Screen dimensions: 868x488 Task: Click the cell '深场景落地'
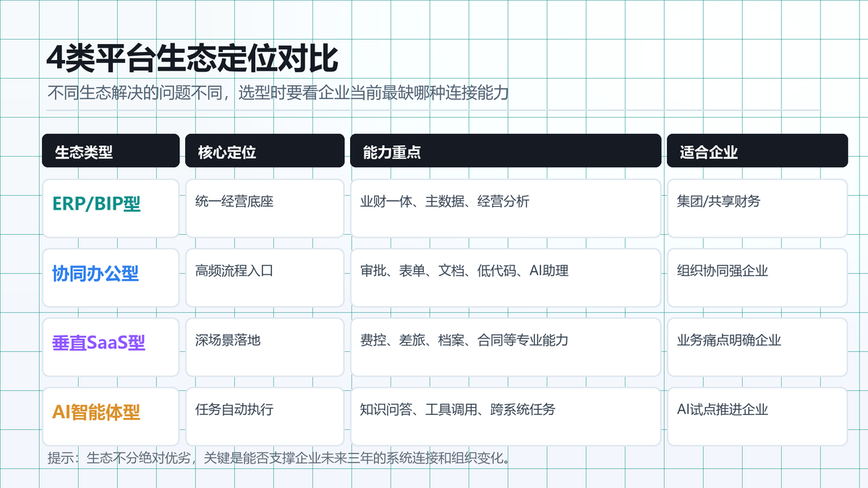coord(265,347)
